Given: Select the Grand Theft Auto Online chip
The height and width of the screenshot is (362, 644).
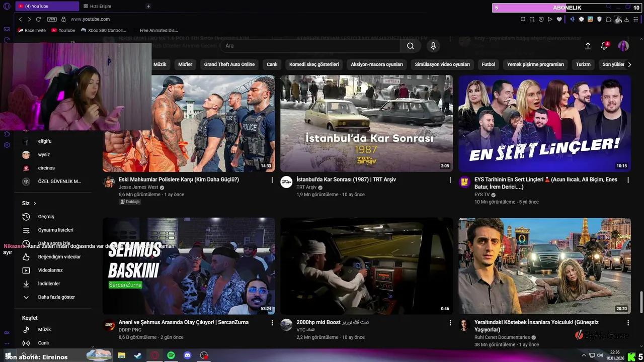Looking at the screenshot, I should (x=229, y=64).
